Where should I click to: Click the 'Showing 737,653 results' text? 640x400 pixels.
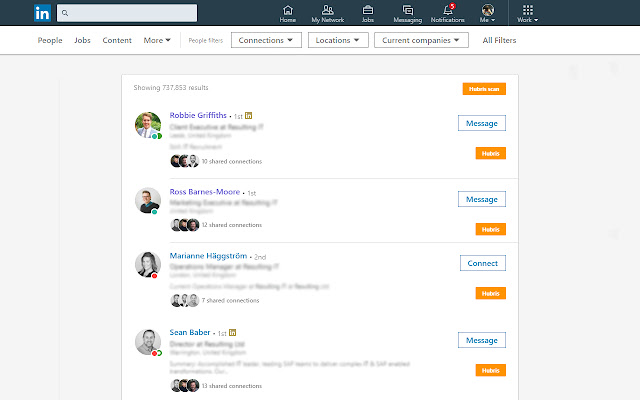pos(171,88)
